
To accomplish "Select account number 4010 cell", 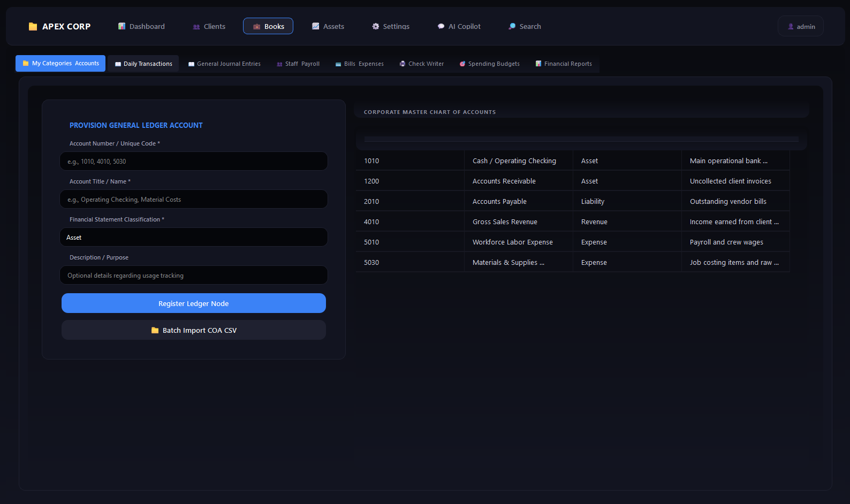I will tap(410, 222).
